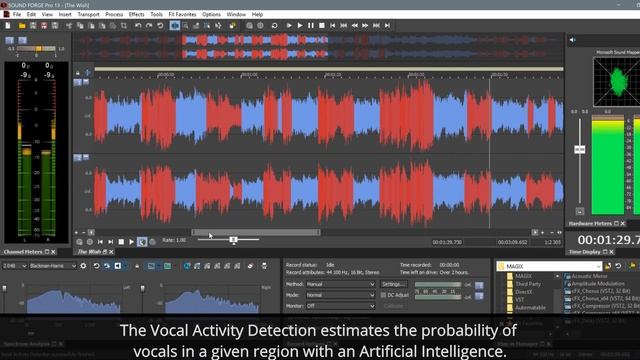Toggle the lower channel enable button in waveform
This screenshot has width=640, height=360.
click(77, 157)
